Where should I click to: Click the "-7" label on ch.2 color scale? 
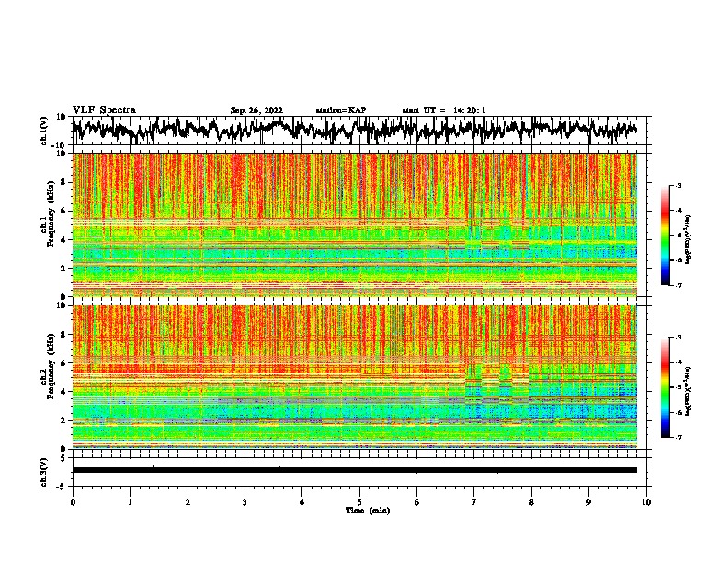click(x=677, y=438)
